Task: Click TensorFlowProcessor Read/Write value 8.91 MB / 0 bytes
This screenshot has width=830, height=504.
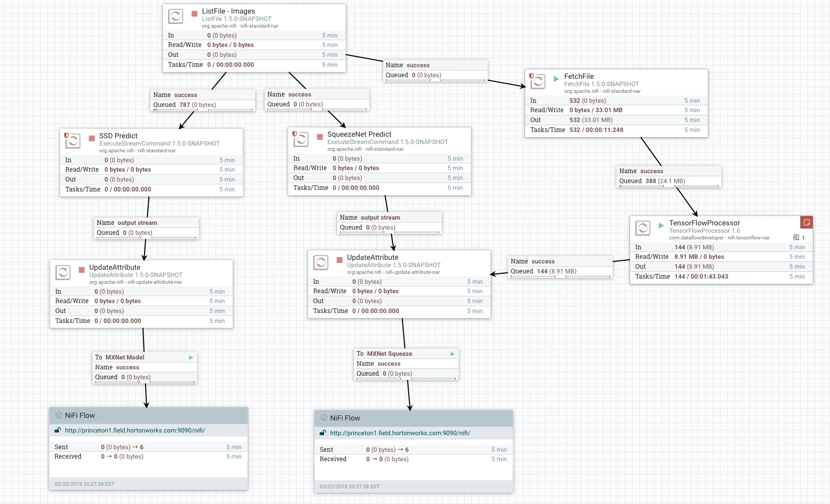Action: tap(699, 257)
